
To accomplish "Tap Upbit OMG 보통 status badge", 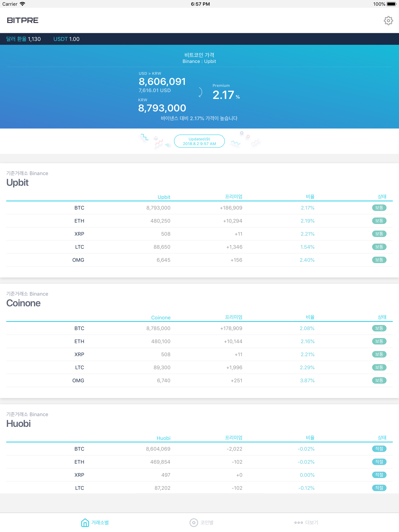I will tap(379, 260).
